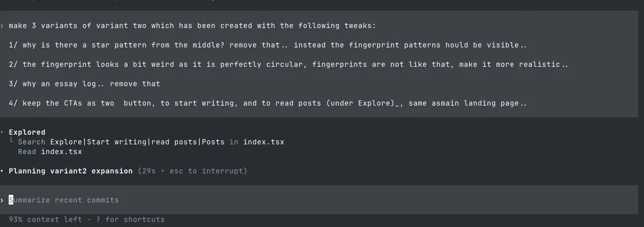Click 'index.tsx' filename in the Search line
The height and width of the screenshot is (227, 644).
tap(264, 142)
